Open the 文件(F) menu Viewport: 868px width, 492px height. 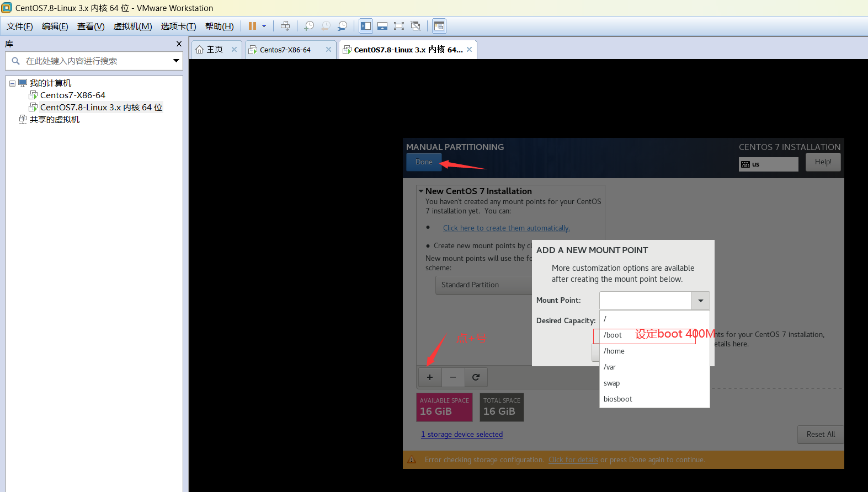(x=20, y=26)
